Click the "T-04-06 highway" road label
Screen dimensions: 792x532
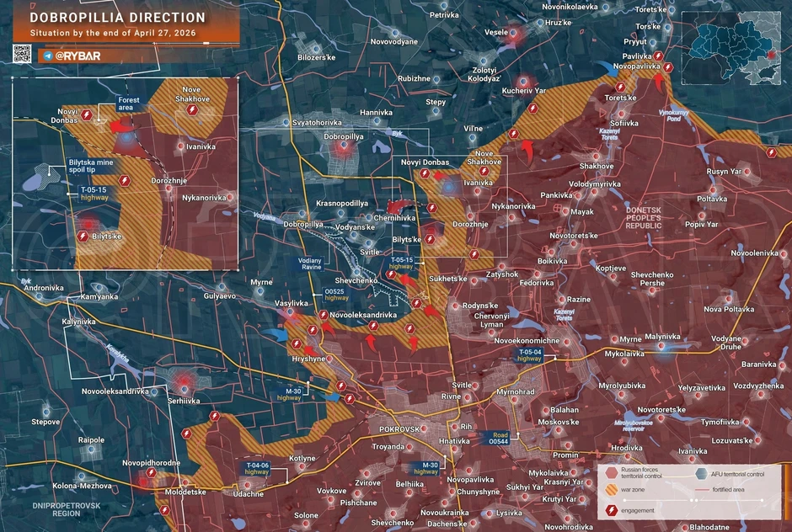tap(257, 469)
